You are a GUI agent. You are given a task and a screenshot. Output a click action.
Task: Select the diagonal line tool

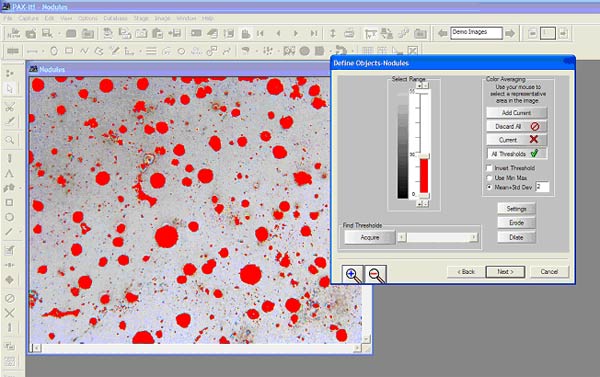coord(9,232)
